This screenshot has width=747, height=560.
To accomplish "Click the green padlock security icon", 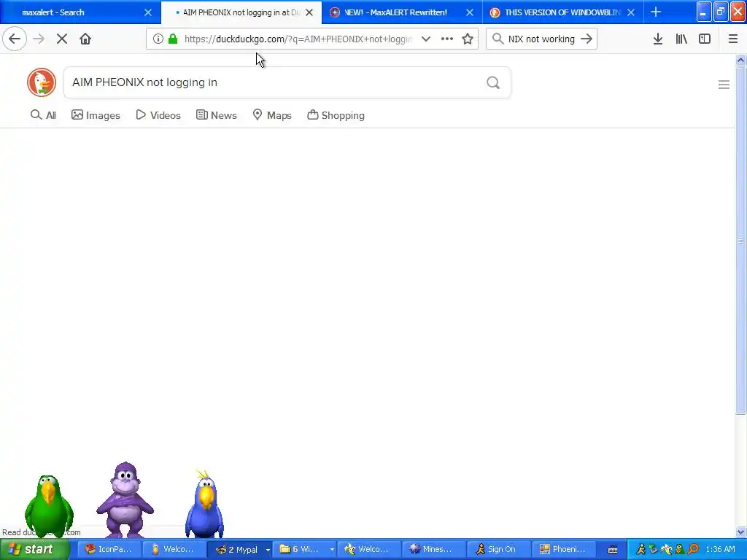I will click(x=173, y=39).
